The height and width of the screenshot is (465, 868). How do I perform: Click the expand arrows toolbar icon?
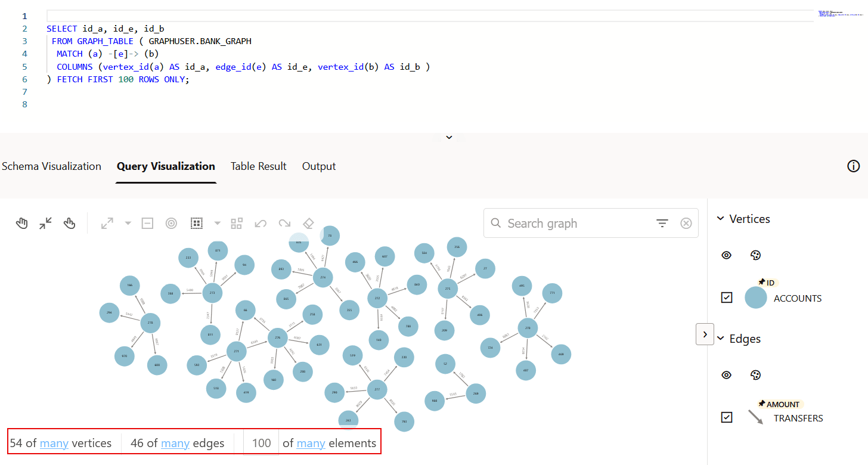tap(107, 224)
